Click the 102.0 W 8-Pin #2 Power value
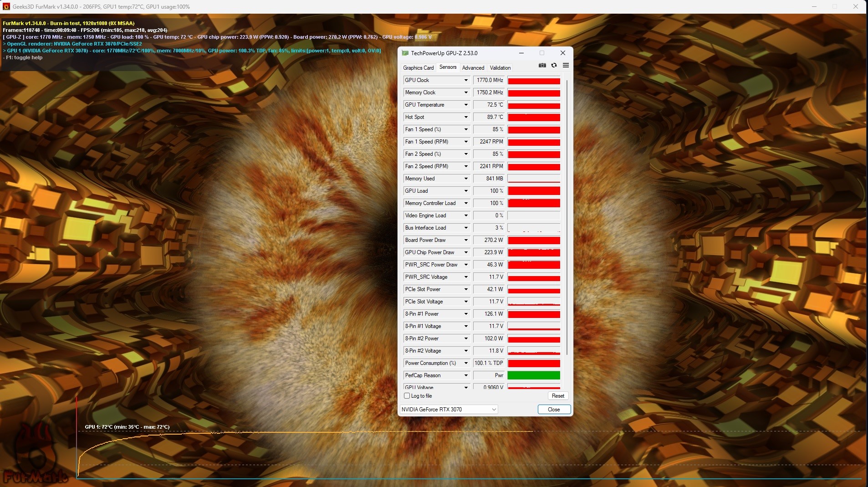Screen dimensions: 868x487 tap(489, 338)
